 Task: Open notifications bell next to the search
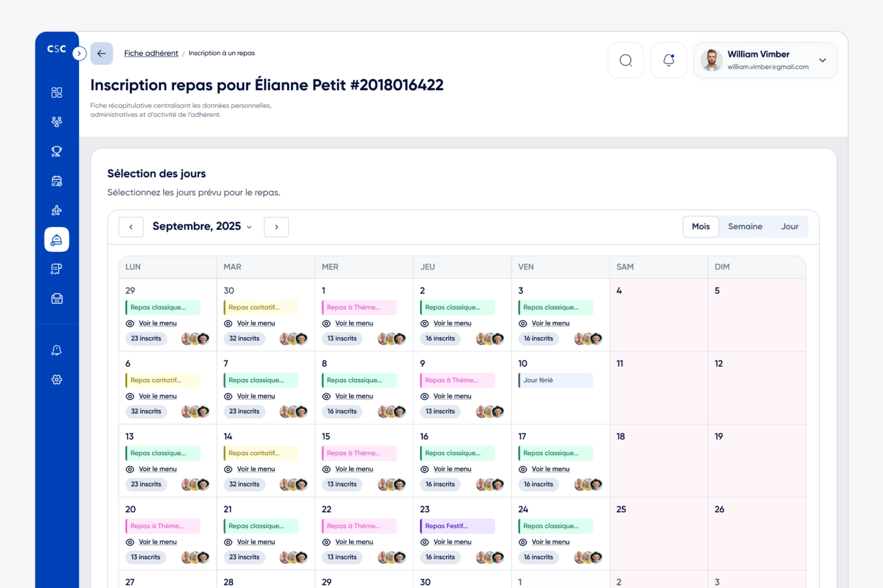tap(669, 60)
